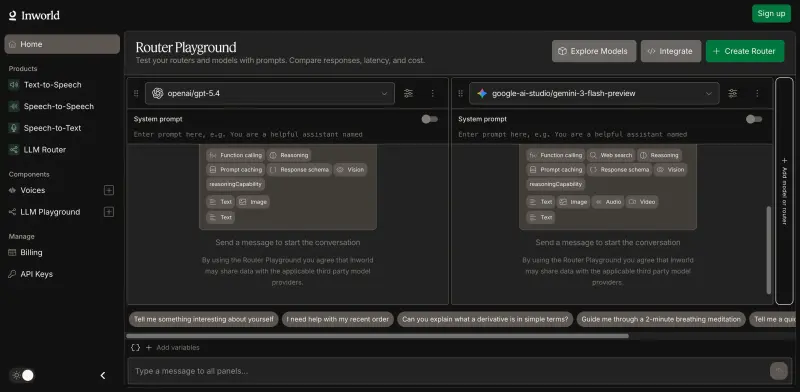The height and width of the screenshot is (392, 800).
Task: Click the drag handle of gpt-5.4 panel
Action: coord(136,93)
